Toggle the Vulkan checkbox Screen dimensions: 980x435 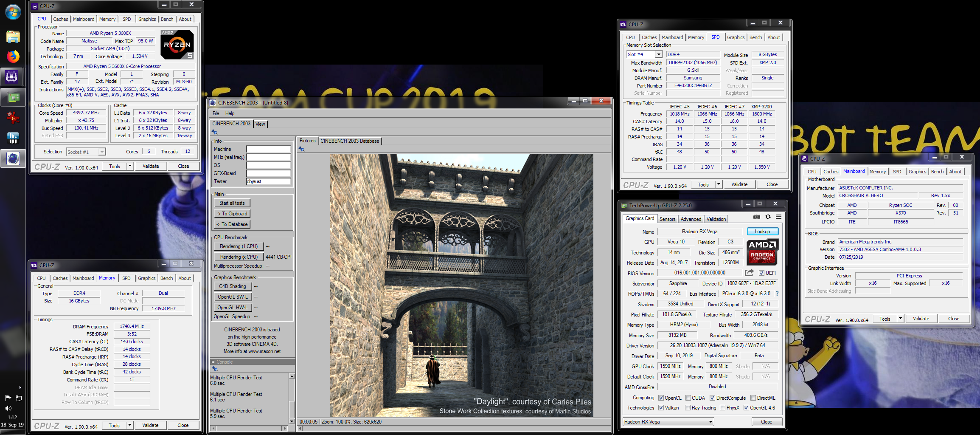click(661, 408)
